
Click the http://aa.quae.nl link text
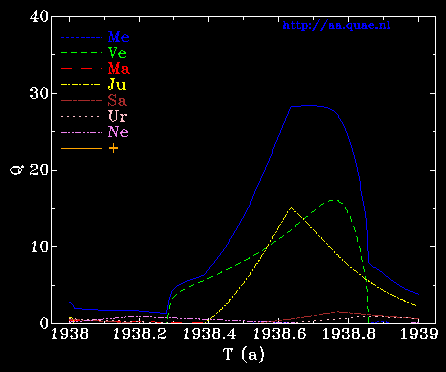coord(336,26)
